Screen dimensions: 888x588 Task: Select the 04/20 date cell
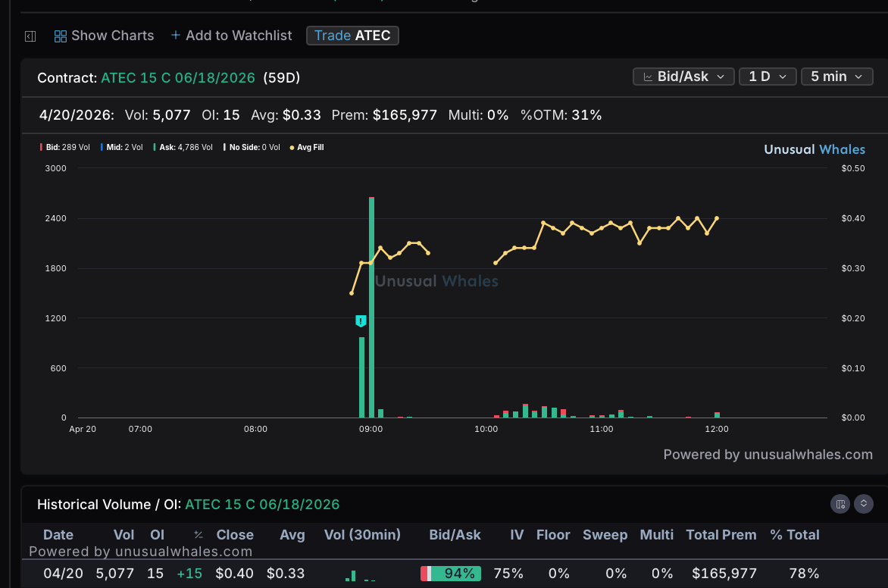pyautogui.click(x=64, y=574)
